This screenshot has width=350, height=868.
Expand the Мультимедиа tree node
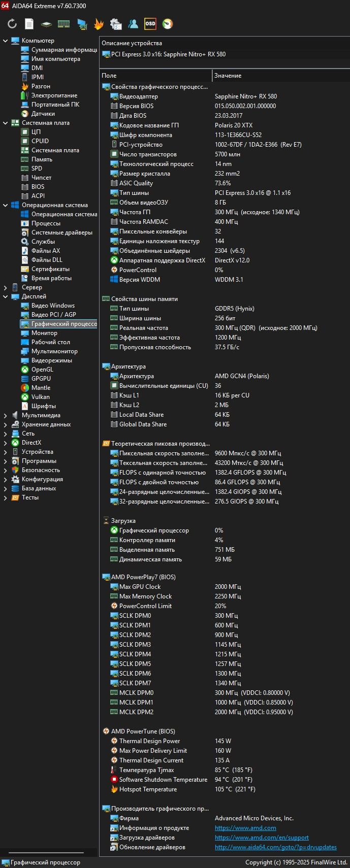click(x=6, y=415)
